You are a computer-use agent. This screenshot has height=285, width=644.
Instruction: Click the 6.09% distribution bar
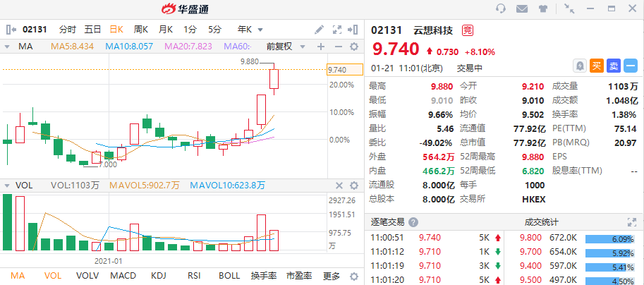point(611,239)
